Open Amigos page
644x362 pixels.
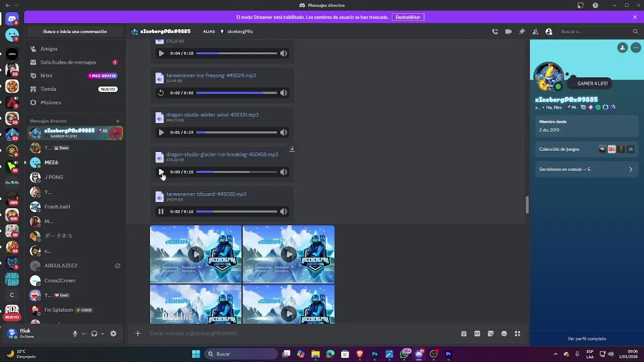click(75, 49)
